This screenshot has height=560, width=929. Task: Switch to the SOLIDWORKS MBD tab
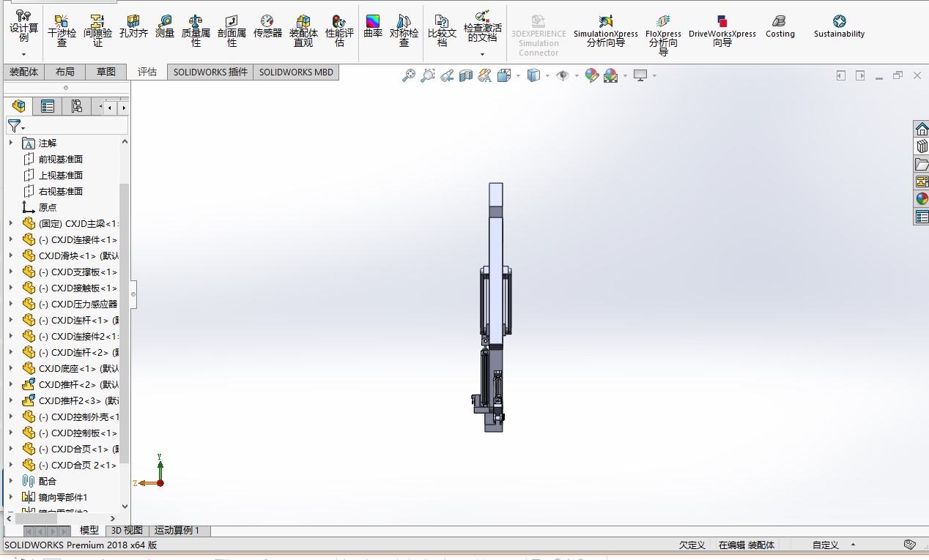pyautogui.click(x=296, y=72)
